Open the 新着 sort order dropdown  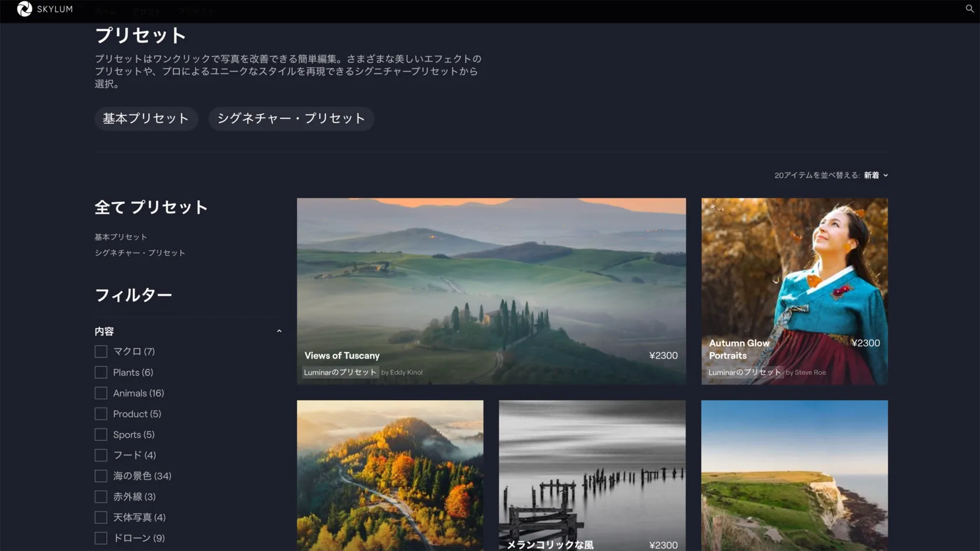coord(876,176)
